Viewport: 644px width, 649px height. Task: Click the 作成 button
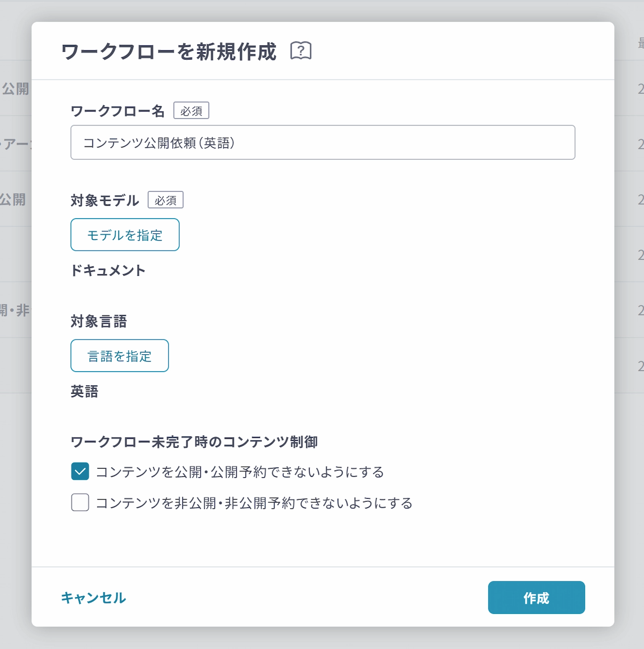536,597
